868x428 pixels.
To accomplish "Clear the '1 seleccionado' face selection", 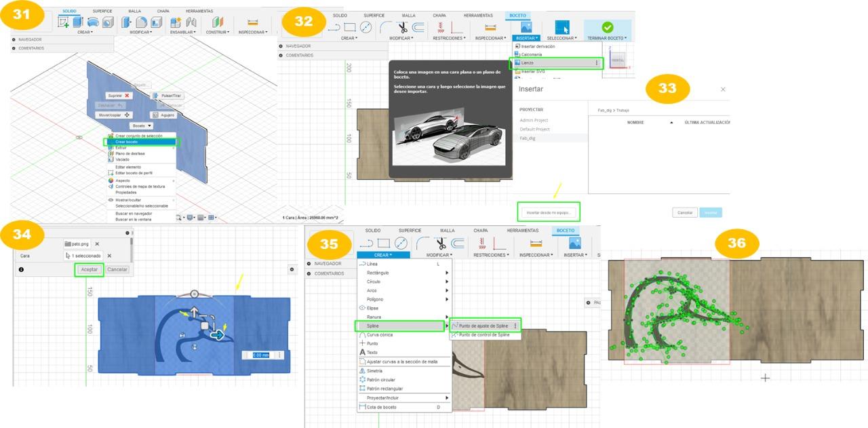I will coord(109,256).
